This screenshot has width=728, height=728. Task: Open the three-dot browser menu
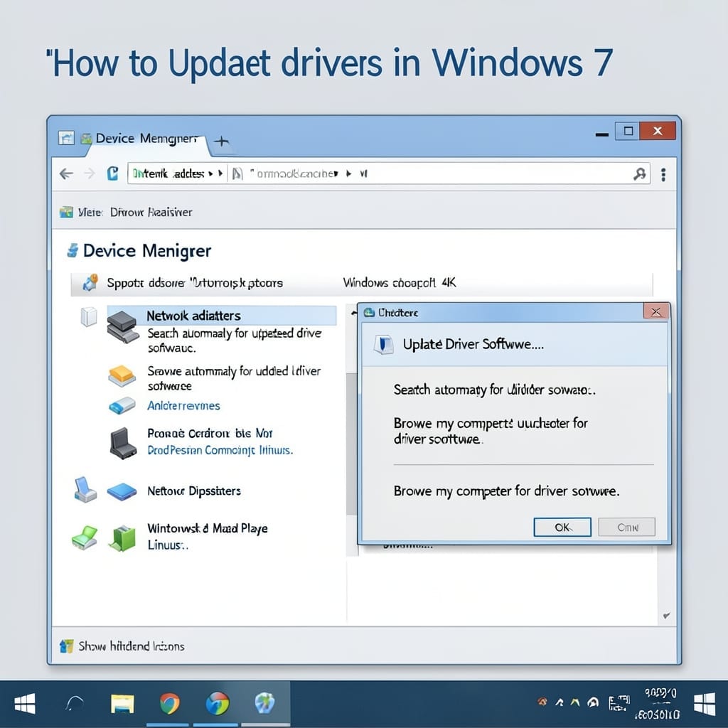pyautogui.click(x=663, y=175)
